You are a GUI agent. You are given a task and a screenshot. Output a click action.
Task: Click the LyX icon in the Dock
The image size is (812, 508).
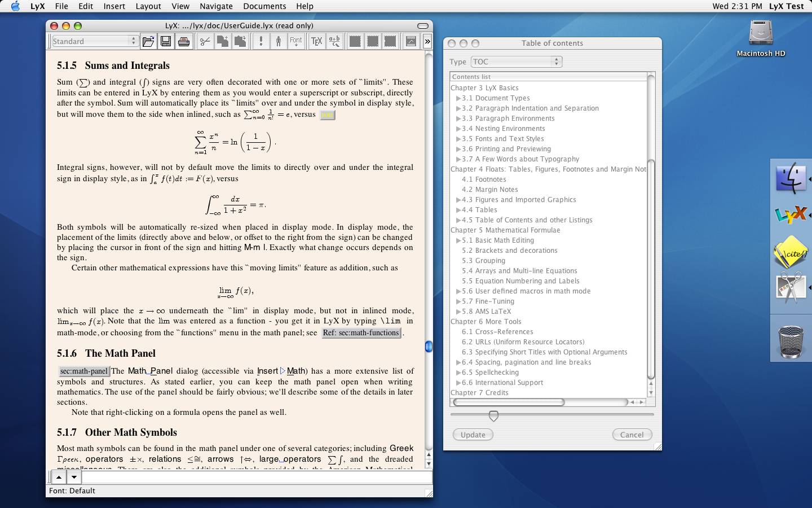tap(791, 214)
